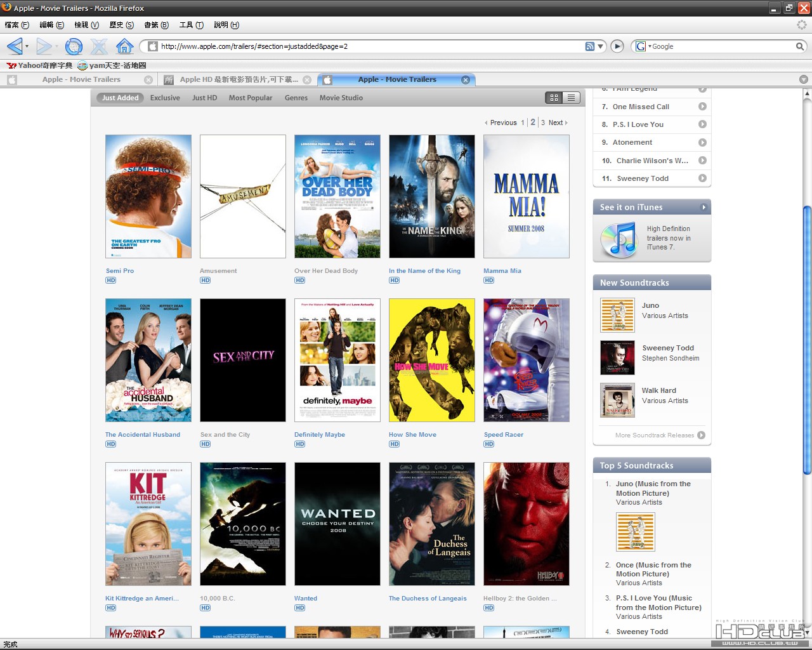Click the Stop loading button

[x=99, y=46]
